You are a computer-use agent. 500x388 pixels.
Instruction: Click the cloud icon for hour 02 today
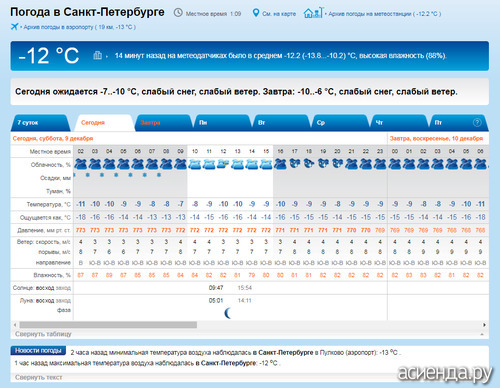click(81, 164)
